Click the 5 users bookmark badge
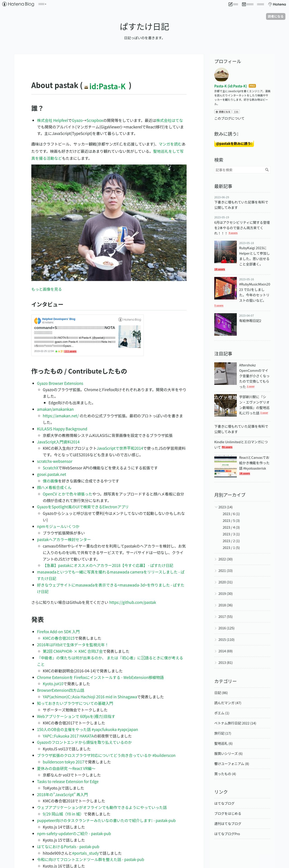 [x=219, y=305]
